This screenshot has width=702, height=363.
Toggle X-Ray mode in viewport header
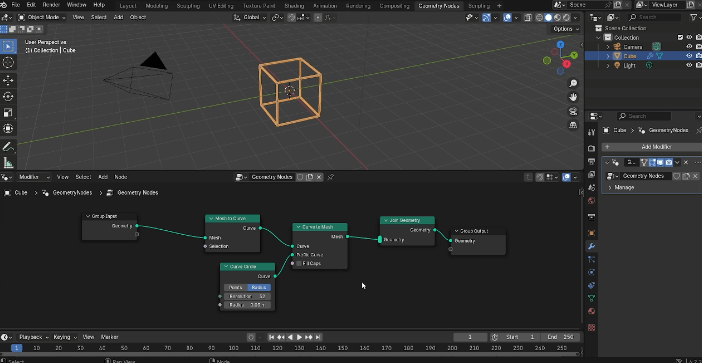[x=528, y=17]
